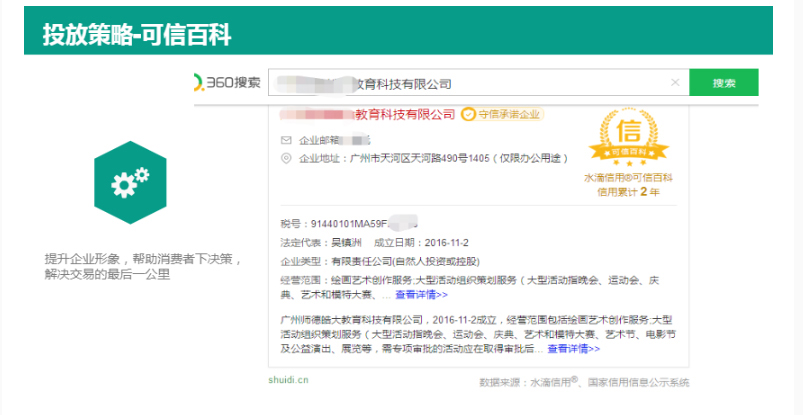The width and height of the screenshot is (803, 415).
Task: Click 水滴信用 in the data source footer
Action: 554,382
